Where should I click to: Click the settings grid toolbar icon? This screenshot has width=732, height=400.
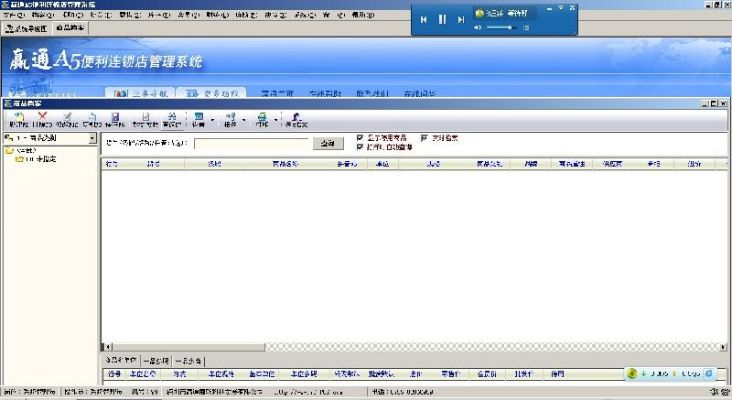[198, 119]
